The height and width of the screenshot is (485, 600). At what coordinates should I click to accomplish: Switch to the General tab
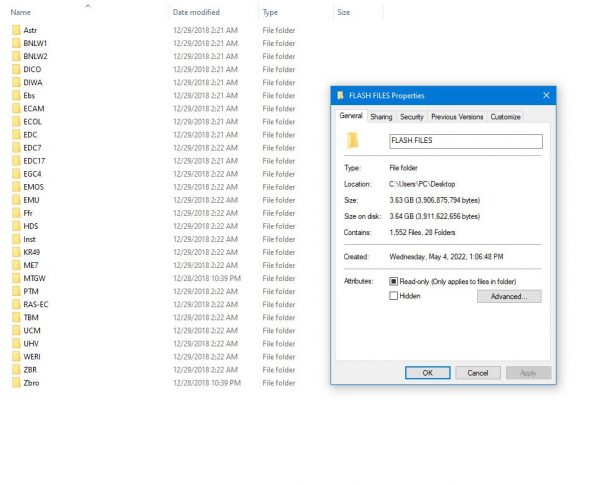351,116
